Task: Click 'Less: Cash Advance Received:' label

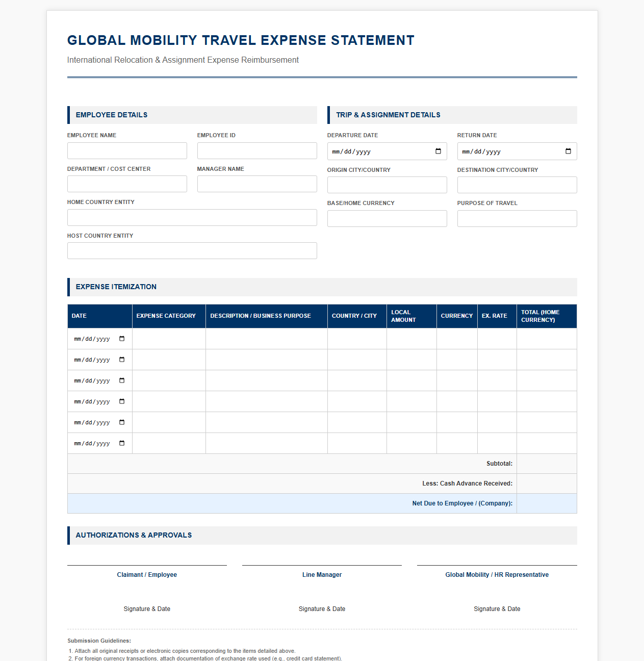Action: point(468,484)
